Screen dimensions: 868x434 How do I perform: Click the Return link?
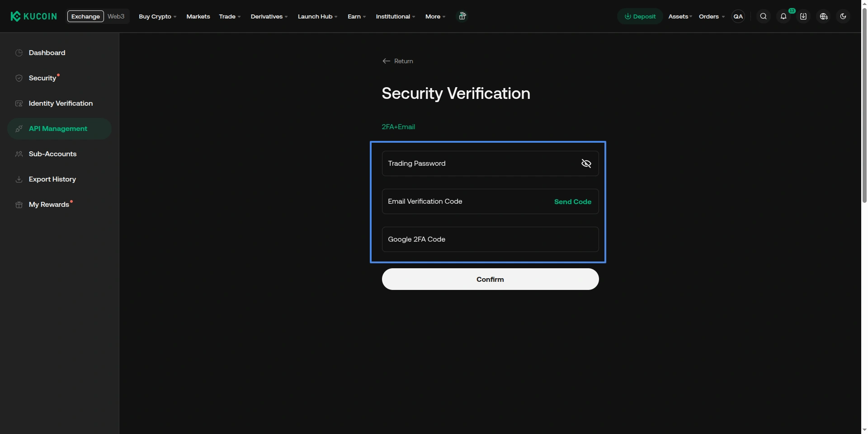point(398,61)
